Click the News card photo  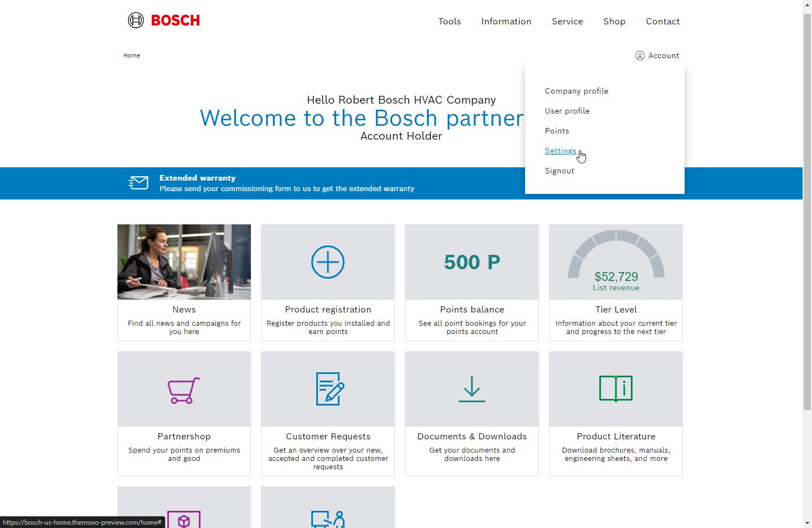tap(184, 262)
